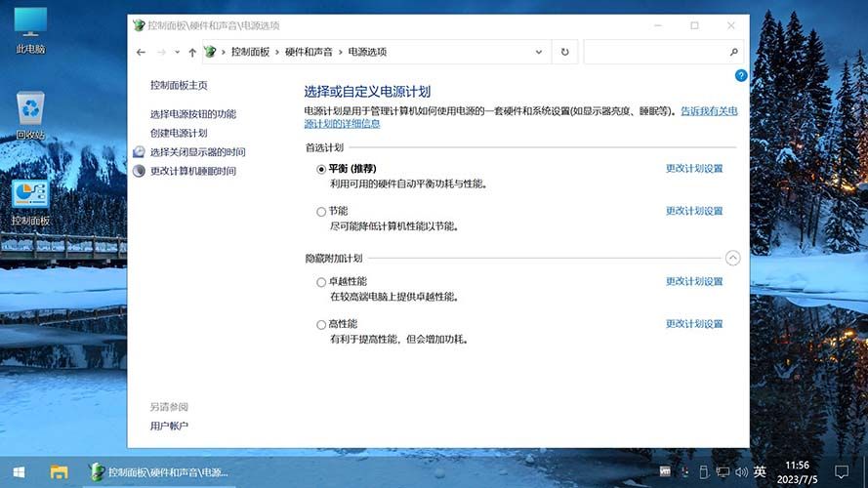
Task: Open 更改计划设置 for the 节能 plan
Action: (x=693, y=211)
